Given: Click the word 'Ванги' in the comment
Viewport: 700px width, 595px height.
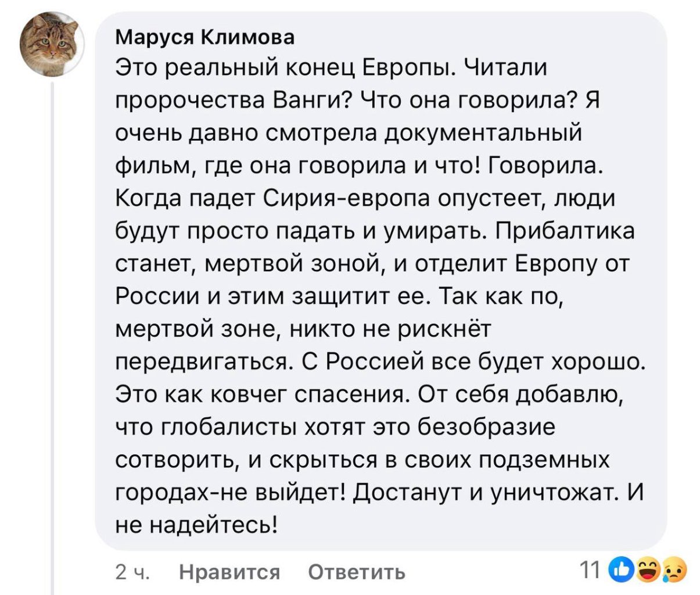Looking at the screenshot, I should (315, 101).
